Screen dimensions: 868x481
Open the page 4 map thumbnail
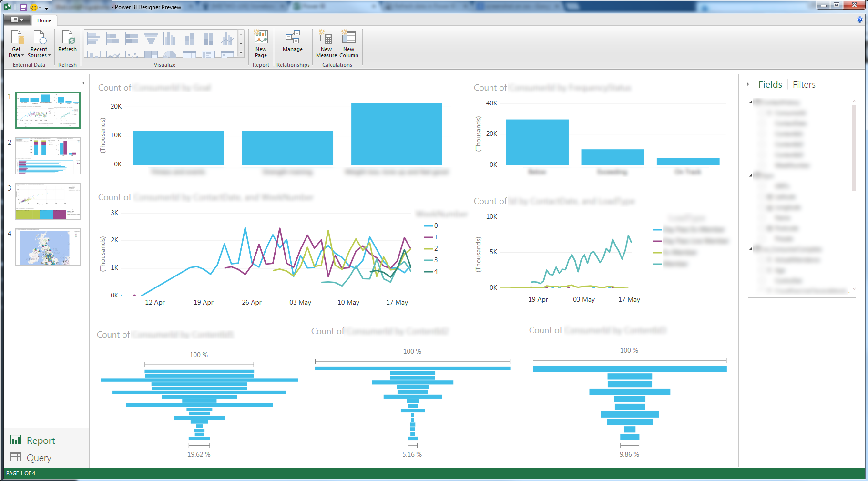pos(48,247)
